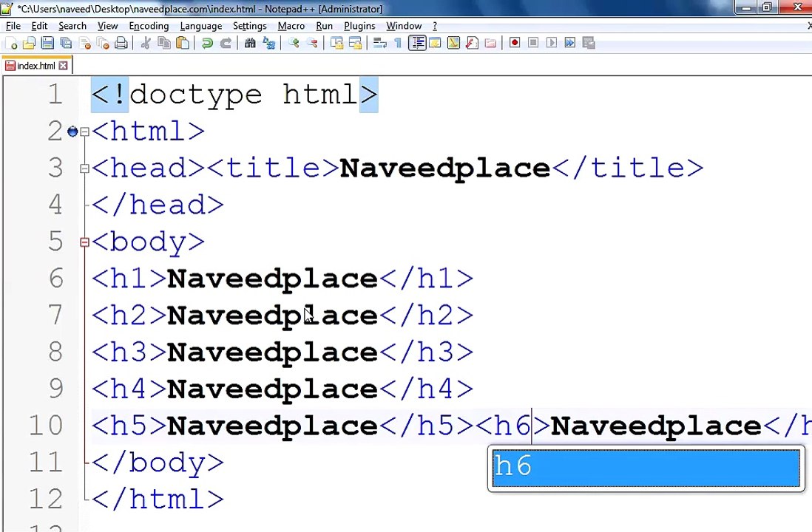Select the h6 autocomplete suggestion
Screen dimensions: 812x532
pos(646,468)
